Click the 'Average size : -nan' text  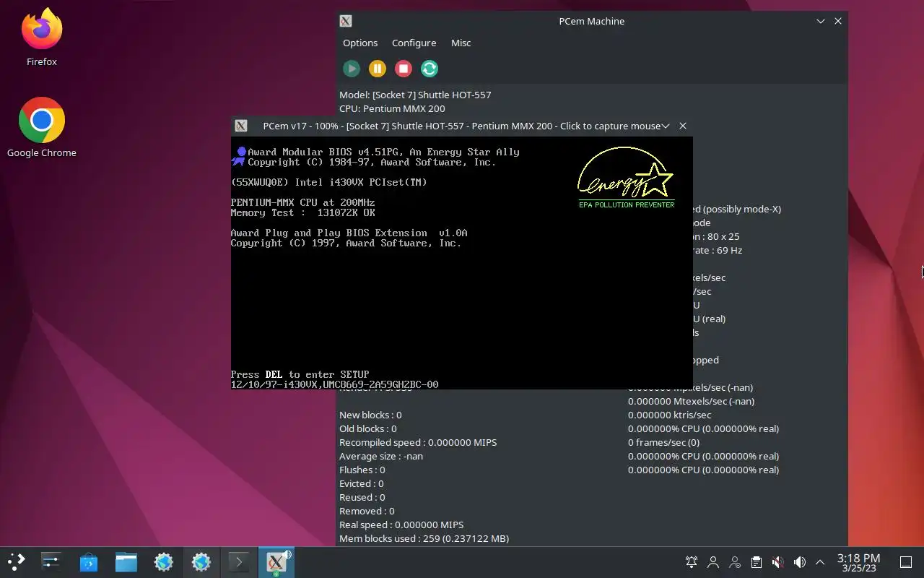point(381,456)
